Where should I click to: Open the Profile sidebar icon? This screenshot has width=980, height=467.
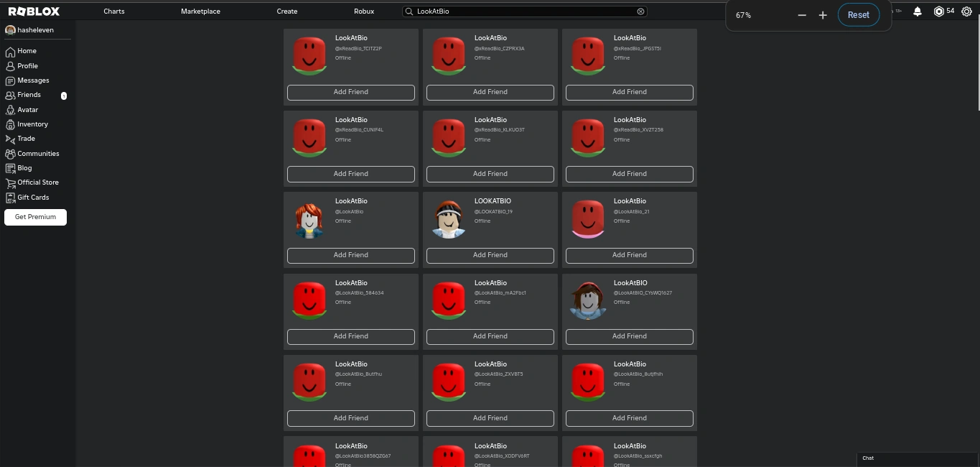10,66
